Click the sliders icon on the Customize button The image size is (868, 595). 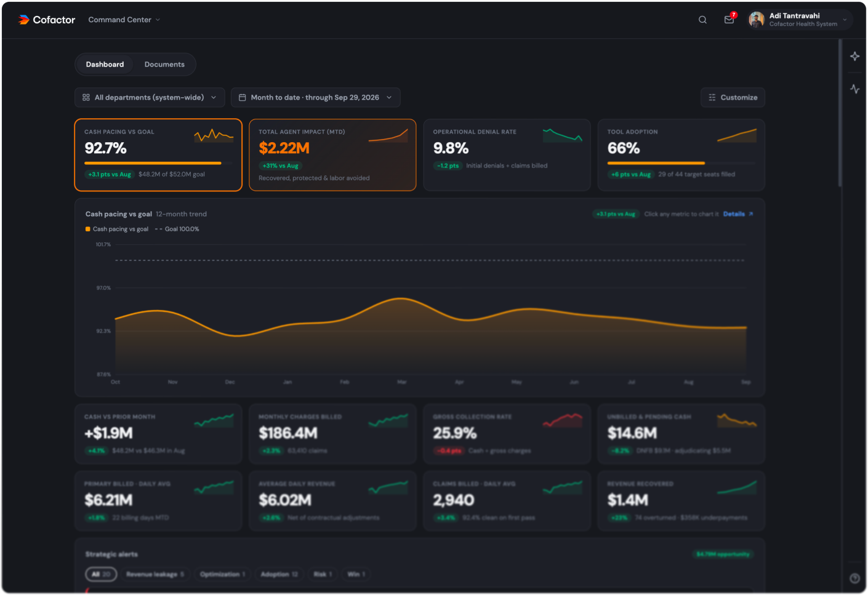712,97
